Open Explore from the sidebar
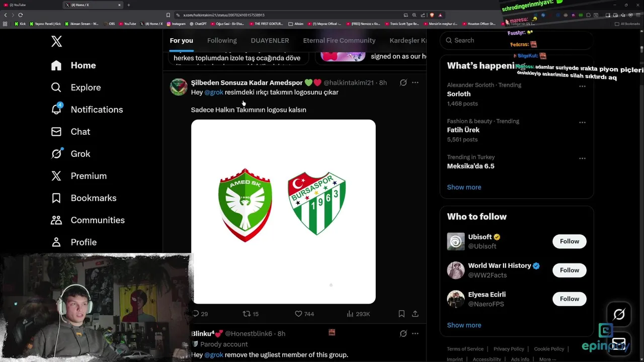This screenshot has width=644, height=362. pyautogui.click(x=76, y=87)
